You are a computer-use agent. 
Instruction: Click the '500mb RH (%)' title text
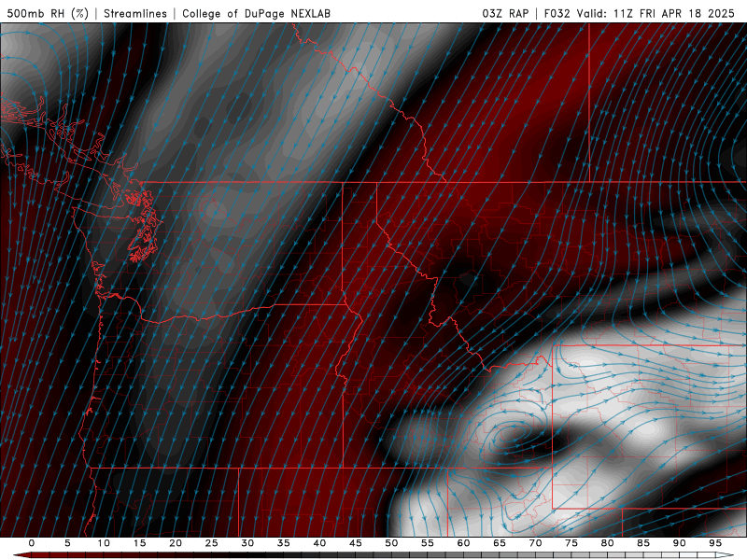48,13
